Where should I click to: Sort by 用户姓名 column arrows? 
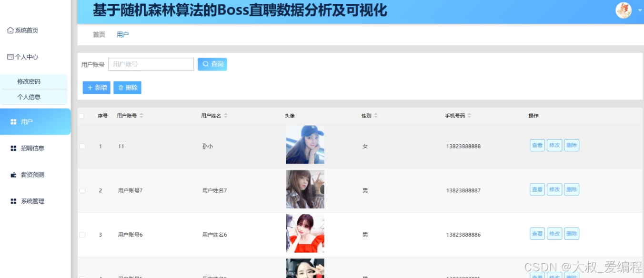(226, 116)
